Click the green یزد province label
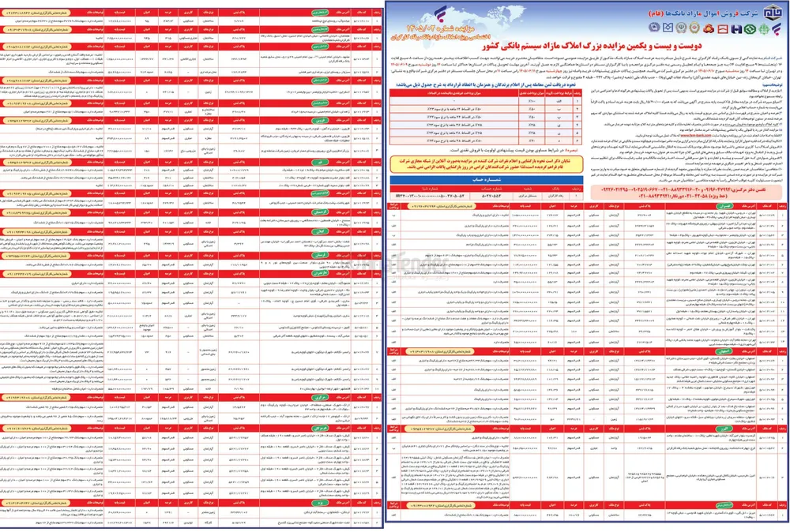 coord(321,503)
